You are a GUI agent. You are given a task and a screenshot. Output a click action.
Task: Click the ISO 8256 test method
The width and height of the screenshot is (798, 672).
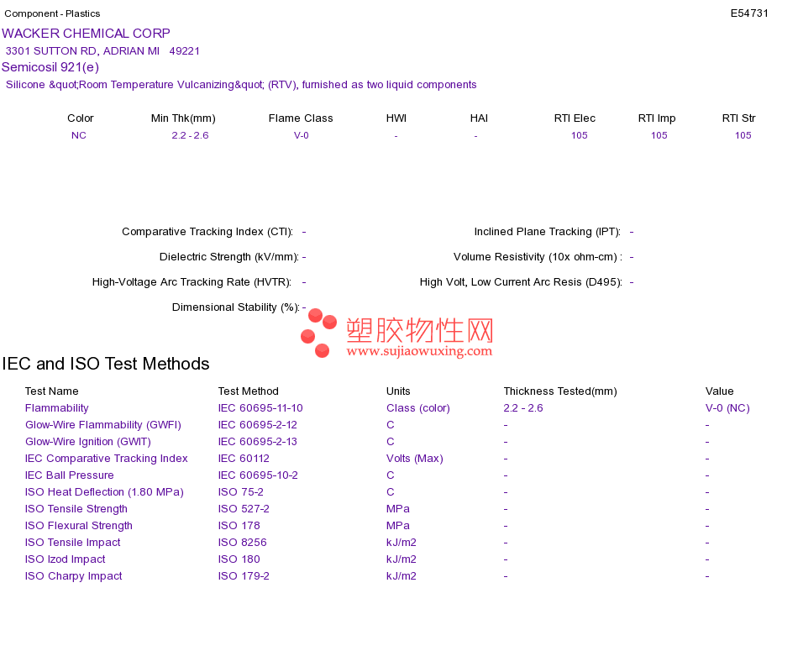coord(242,542)
